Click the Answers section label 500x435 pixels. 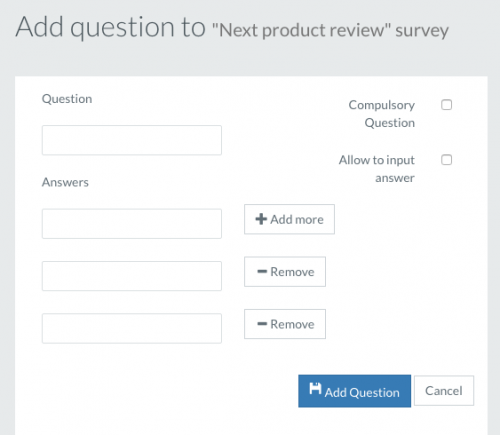[x=65, y=182]
